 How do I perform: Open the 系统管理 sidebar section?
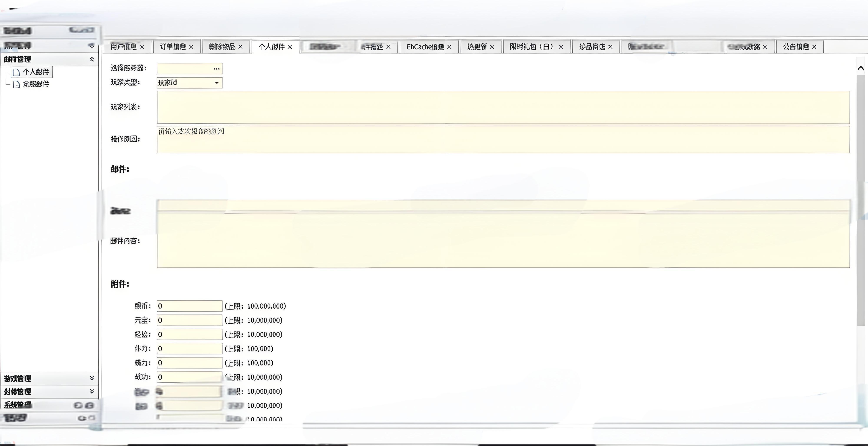point(18,405)
